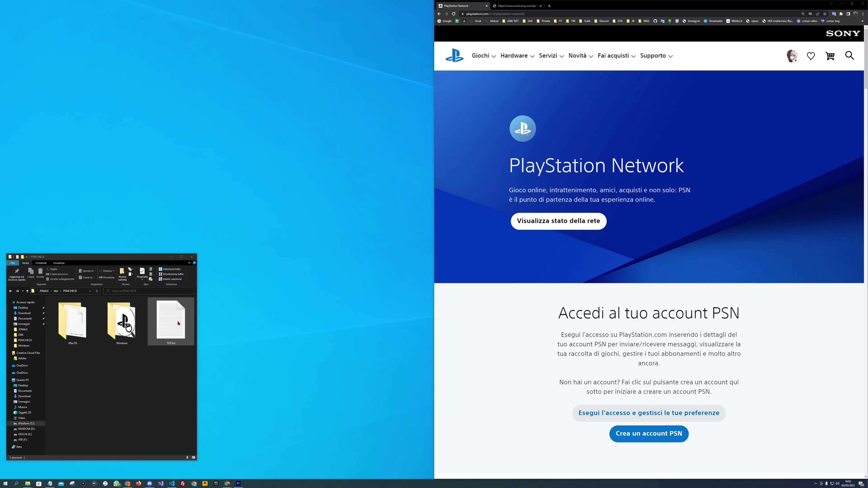Click Inverti selezione in ribbon
Image resolution: width=868 pixels, height=488 pixels.
tap(170, 279)
